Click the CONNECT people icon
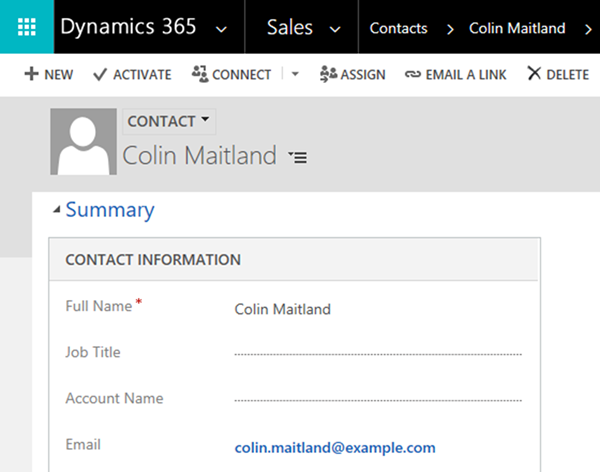 coord(199,74)
